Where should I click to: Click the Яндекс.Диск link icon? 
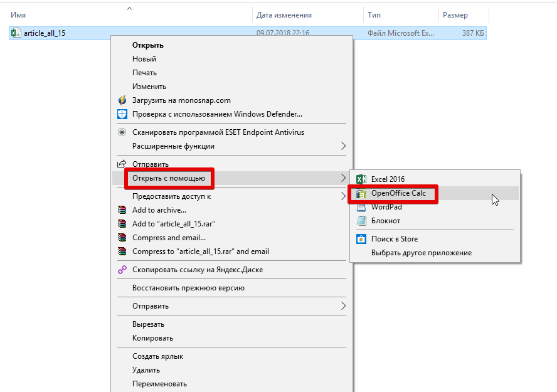click(x=122, y=270)
